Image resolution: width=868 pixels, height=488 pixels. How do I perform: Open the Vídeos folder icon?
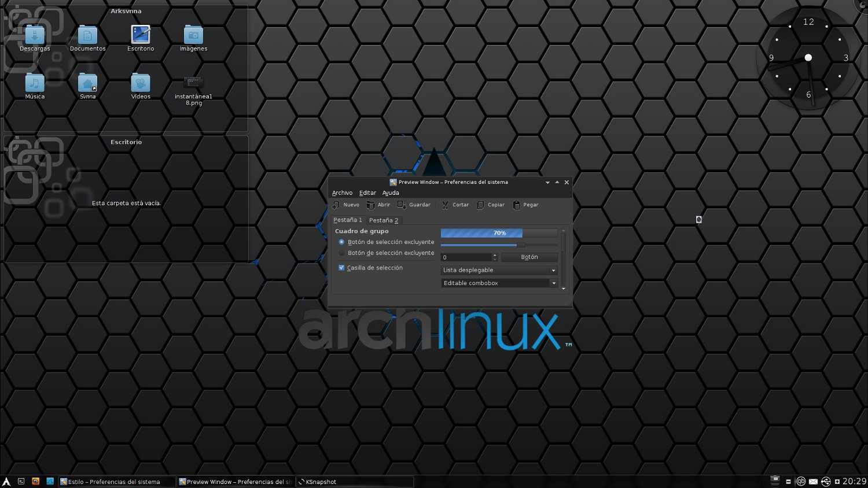tap(141, 86)
